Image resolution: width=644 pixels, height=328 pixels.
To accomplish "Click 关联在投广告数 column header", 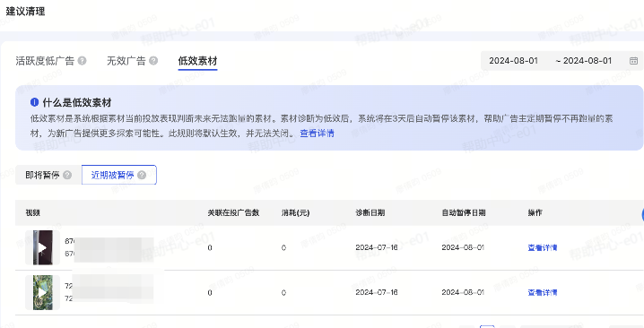I will pos(233,212).
